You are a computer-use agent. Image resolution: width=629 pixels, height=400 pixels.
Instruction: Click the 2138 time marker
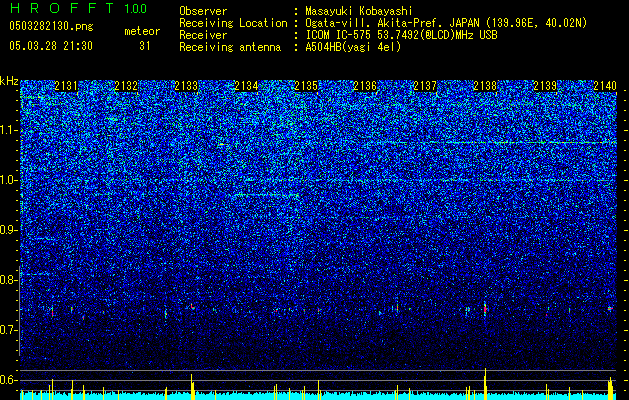tap(485, 86)
